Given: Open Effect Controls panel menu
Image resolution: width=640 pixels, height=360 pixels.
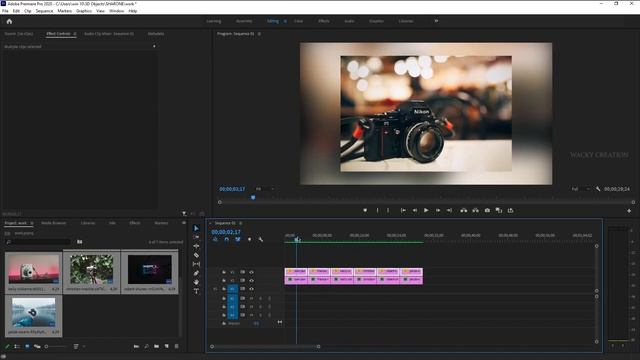Looking at the screenshot, I should pos(75,34).
